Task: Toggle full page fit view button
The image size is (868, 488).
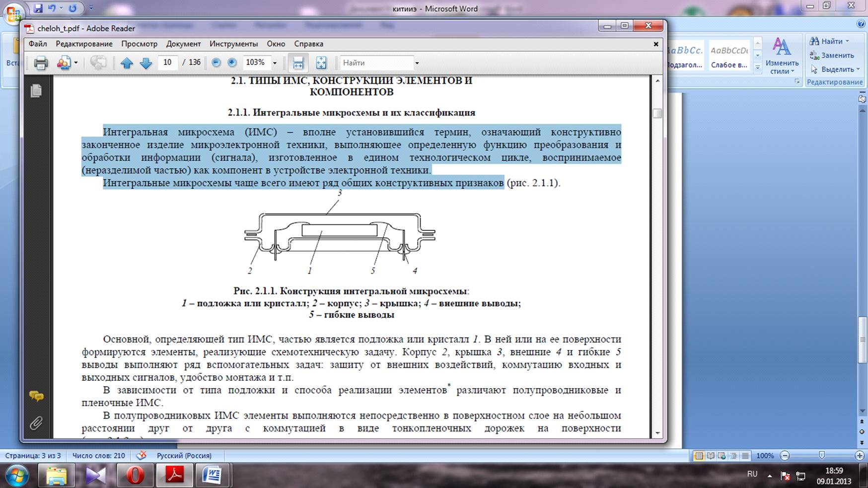Action: point(321,63)
